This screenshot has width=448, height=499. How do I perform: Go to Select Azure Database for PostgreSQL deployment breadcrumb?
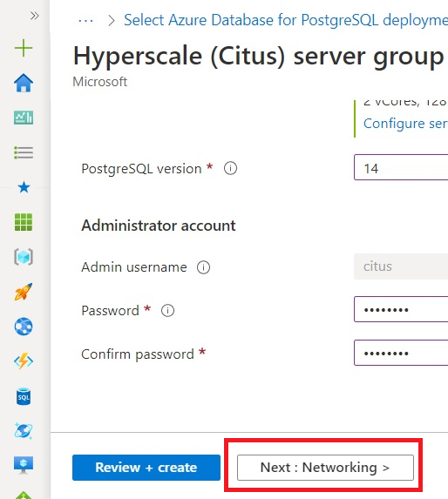coord(286,20)
